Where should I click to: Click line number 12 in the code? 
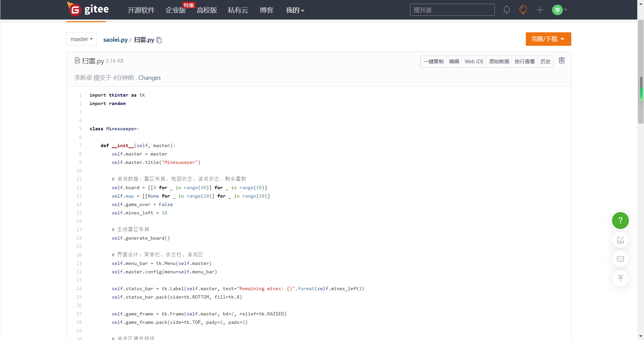point(79,188)
